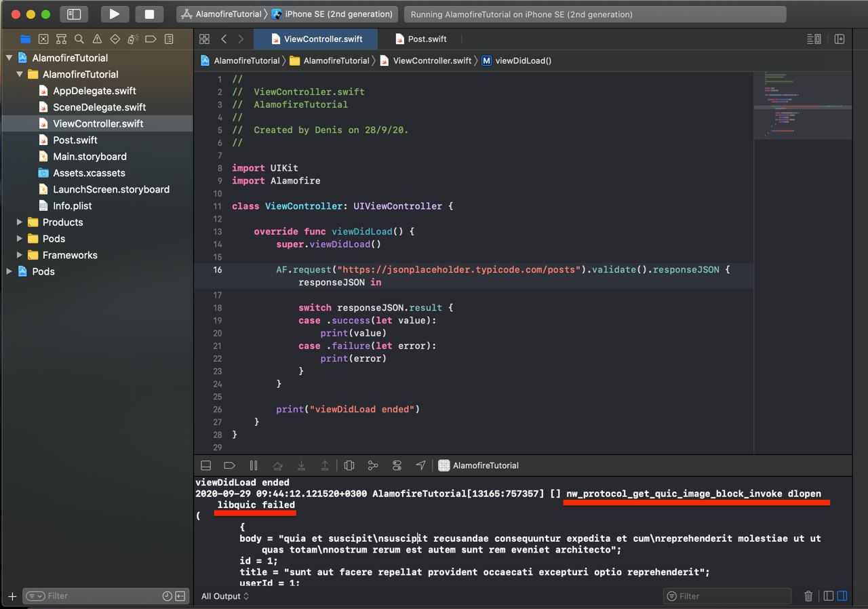Viewport: 868px width, 609px height.
Task: Expand the Pods folder inside project
Action: click(x=20, y=238)
